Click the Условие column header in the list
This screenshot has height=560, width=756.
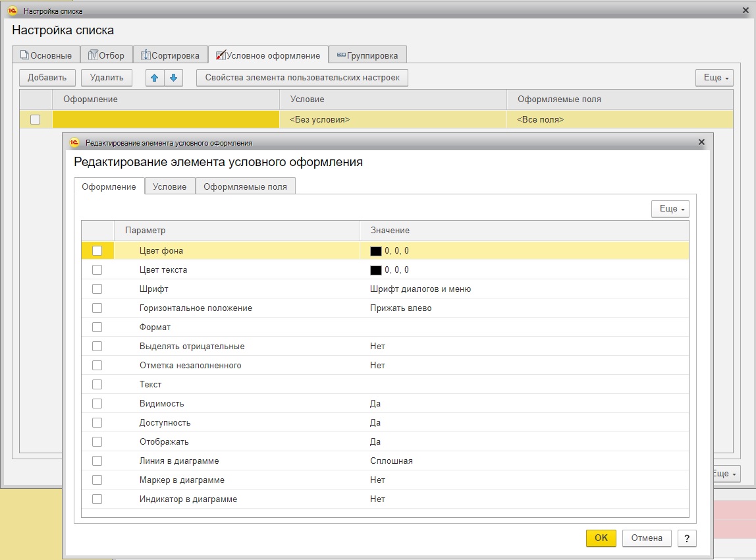click(x=393, y=99)
